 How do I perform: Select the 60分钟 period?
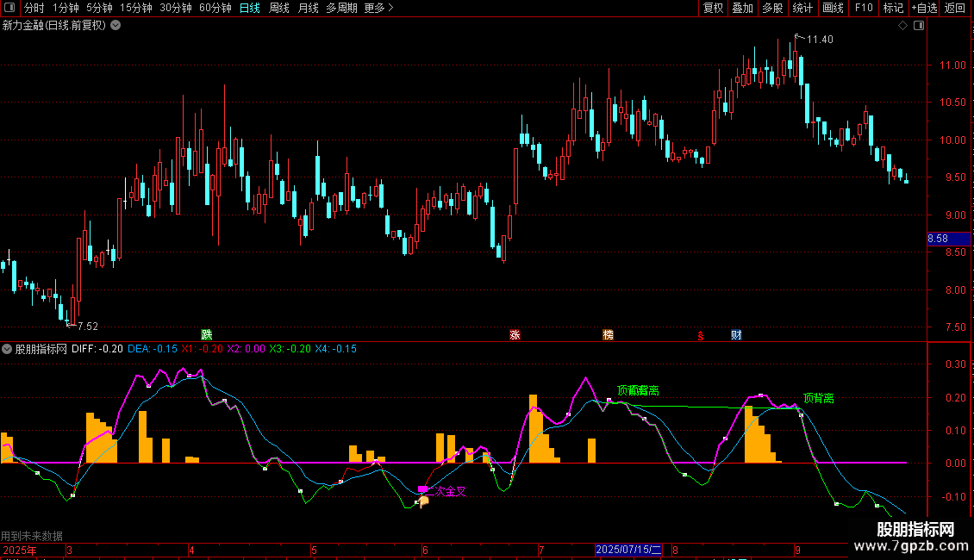215,8
